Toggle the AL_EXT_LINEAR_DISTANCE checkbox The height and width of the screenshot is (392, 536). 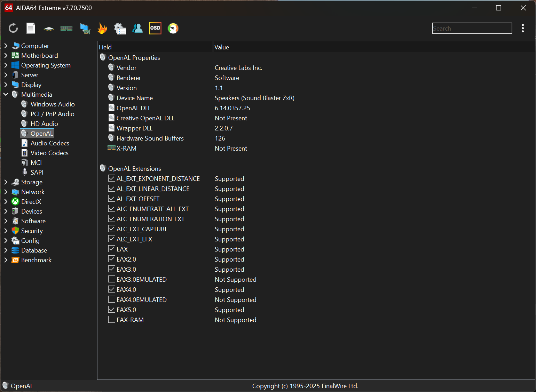coord(112,189)
